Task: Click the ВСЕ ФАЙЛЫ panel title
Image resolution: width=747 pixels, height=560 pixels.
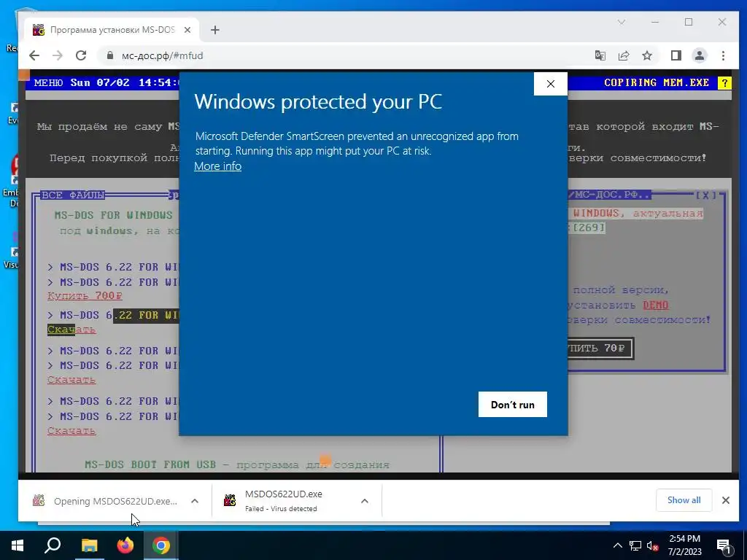Action: point(73,195)
